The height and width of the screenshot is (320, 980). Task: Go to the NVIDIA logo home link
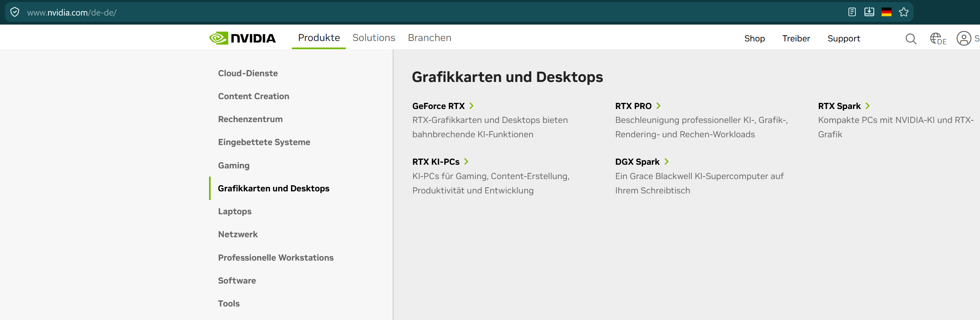click(243, 38)
